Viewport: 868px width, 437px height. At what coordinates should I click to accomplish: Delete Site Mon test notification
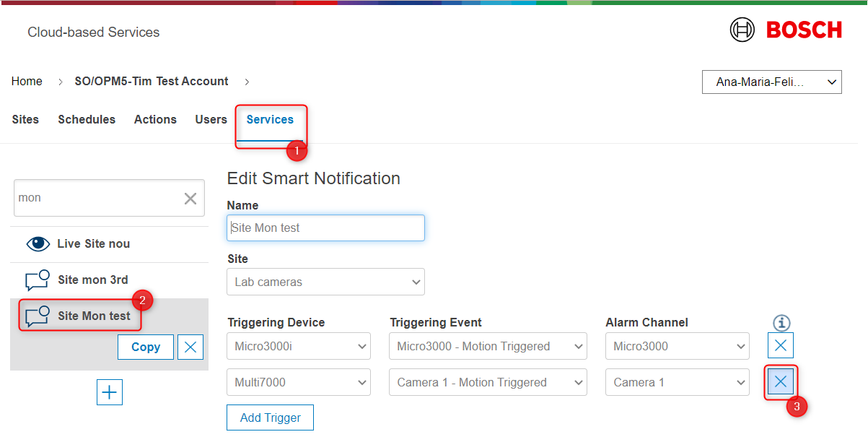[x=190, y=347]
